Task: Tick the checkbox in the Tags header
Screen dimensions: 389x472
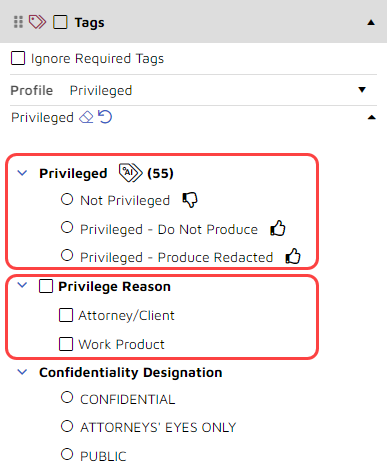Action: 60,22
